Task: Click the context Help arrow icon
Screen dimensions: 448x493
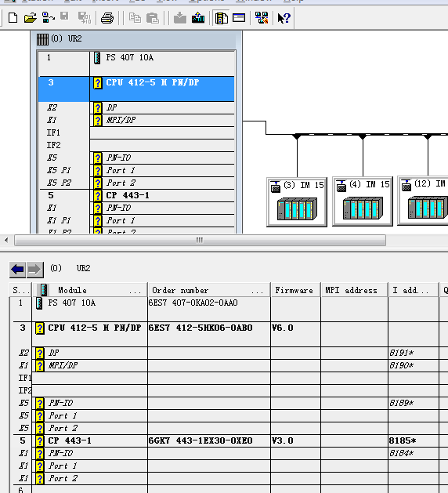Action: coord(284,18)
